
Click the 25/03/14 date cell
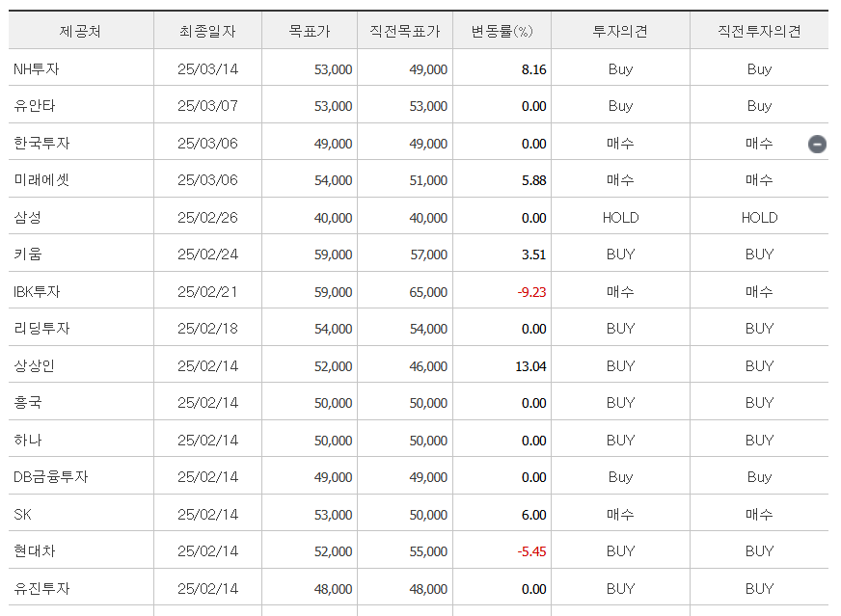pyautogui.click(x=207, y=69)
